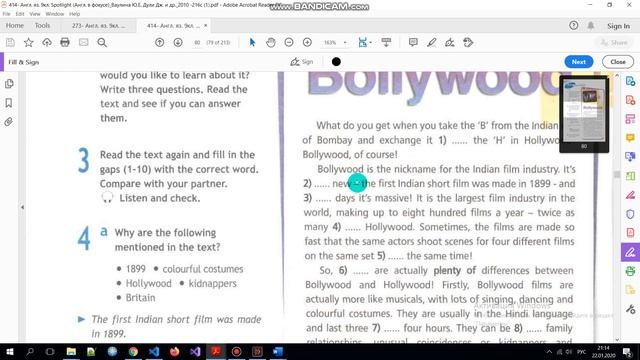Open the Help question mark icon
640x360 pixels.
[x=573, y=26]
